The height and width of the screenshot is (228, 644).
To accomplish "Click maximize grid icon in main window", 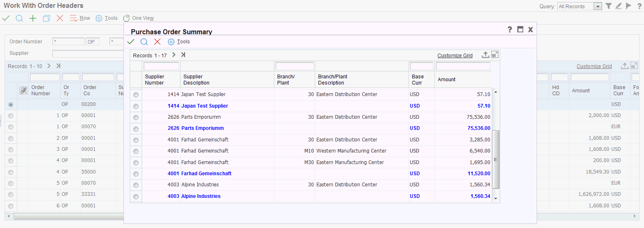I will [634, 66].
